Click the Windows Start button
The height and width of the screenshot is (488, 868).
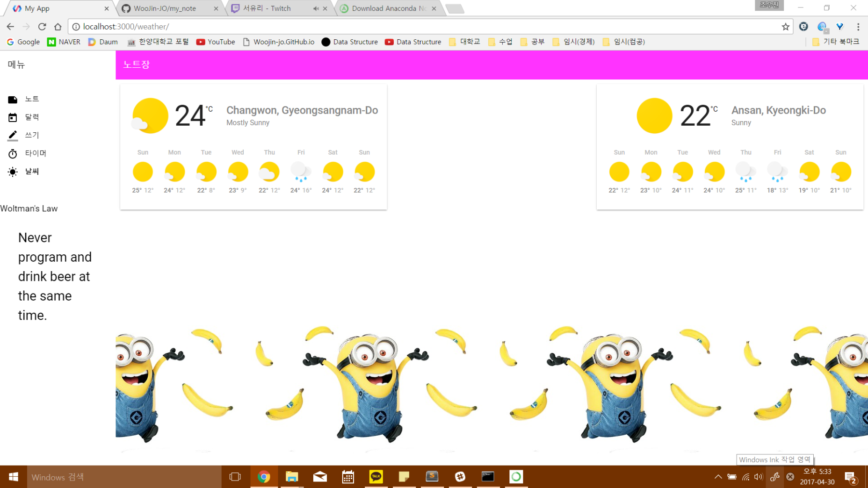13,477
